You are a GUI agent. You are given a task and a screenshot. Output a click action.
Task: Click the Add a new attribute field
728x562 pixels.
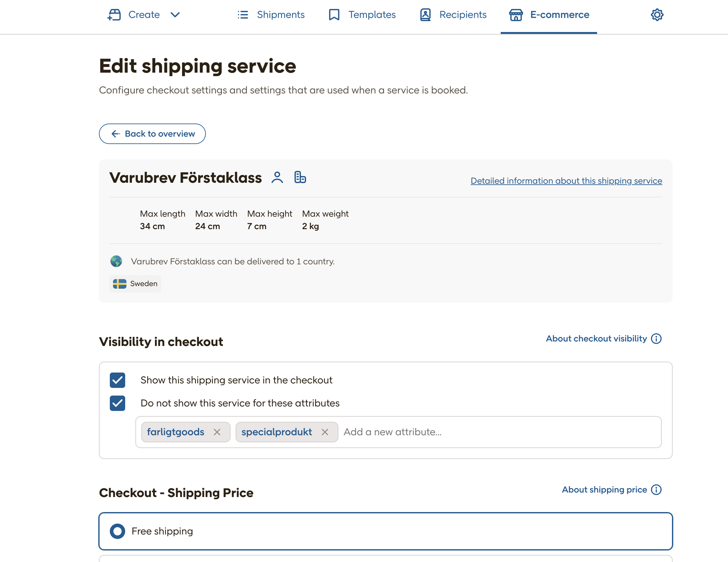[x=499, y=432]
